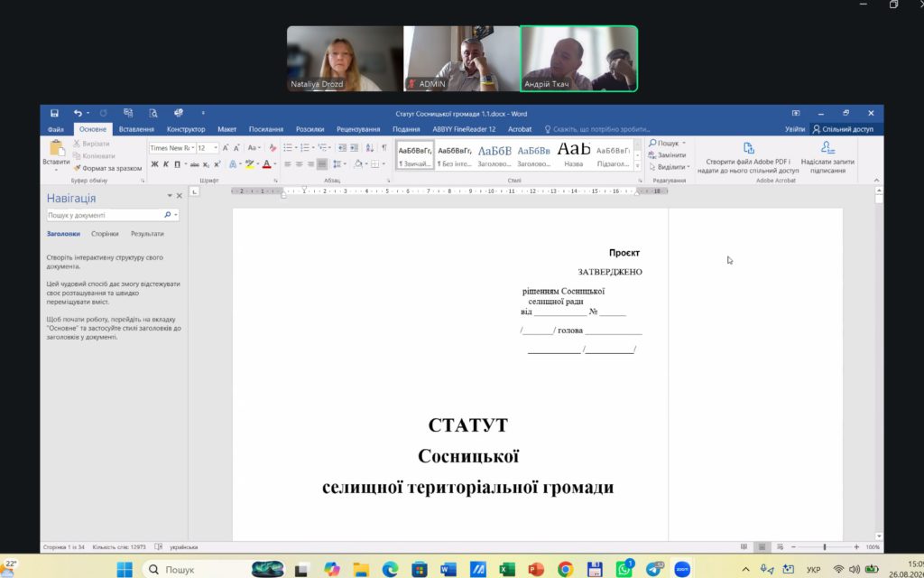
Task: Switch to the Конструктор ribbon tab
Action: tap(186, 129)
